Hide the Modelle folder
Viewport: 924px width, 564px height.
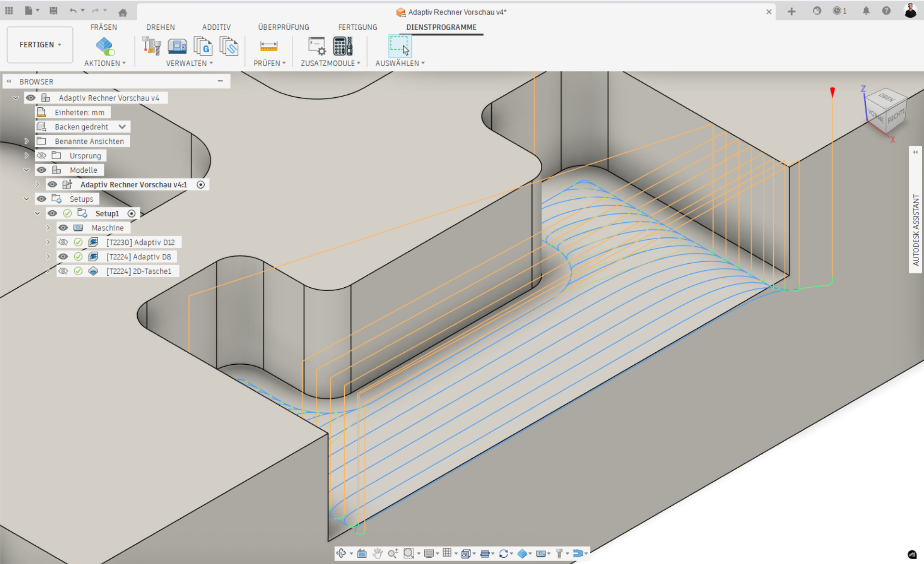click(x=42, y=170)
